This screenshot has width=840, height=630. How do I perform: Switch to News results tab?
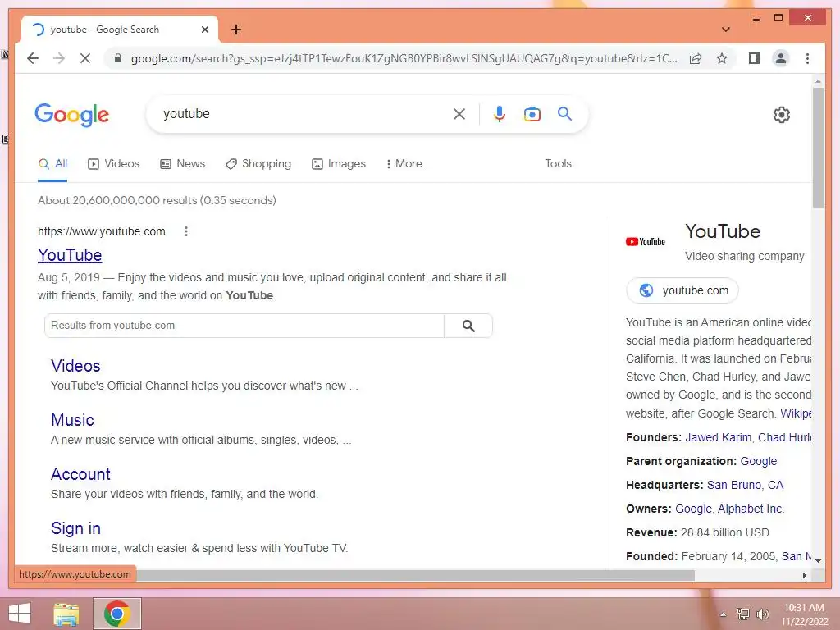click(183, 164)
